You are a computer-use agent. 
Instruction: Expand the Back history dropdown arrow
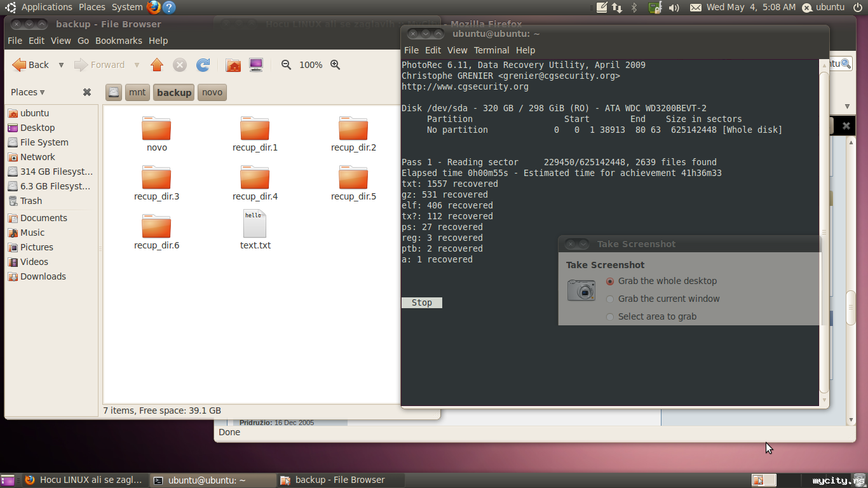click(x=61, y=65)
